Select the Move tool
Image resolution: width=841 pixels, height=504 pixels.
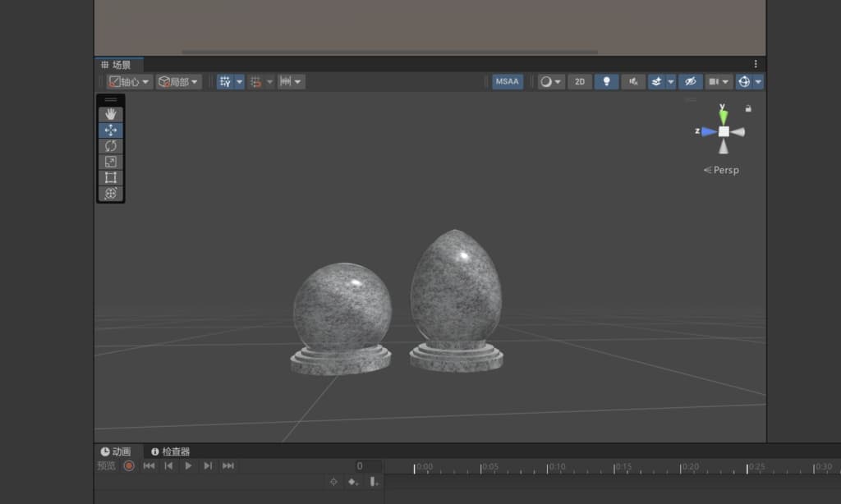(111, 131)
